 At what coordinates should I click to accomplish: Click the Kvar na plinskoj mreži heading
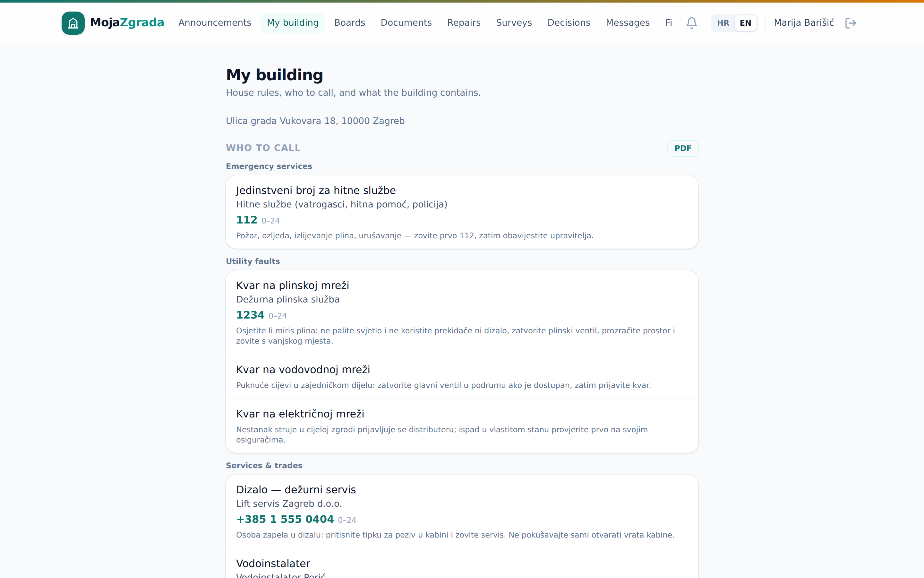(293, 285)
